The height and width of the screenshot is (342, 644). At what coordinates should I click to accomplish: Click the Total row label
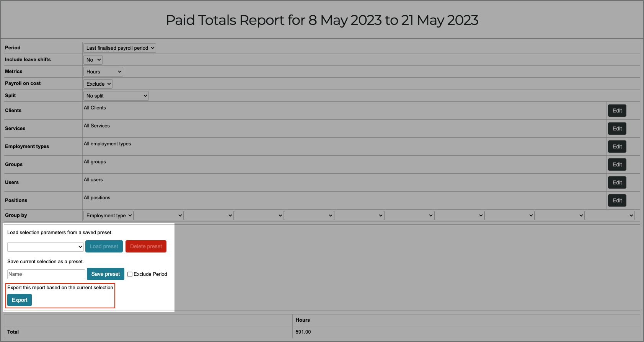pyautogui.click(x=13, y=332)
